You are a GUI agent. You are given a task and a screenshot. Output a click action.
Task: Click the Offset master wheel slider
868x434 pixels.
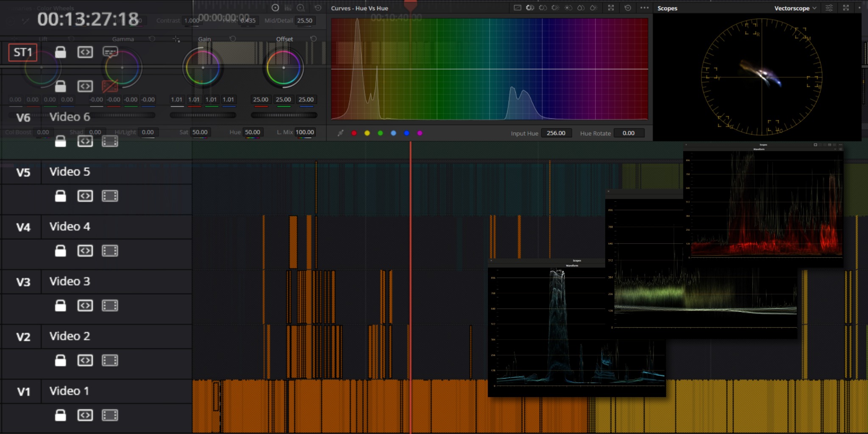tap(284, 115)
